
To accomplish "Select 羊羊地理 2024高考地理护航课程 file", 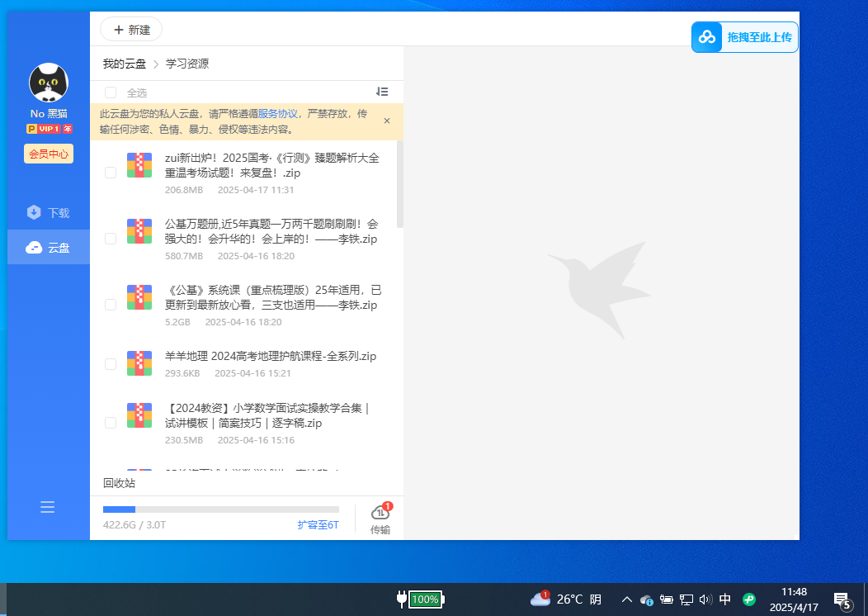I will (x=271, y=356).
